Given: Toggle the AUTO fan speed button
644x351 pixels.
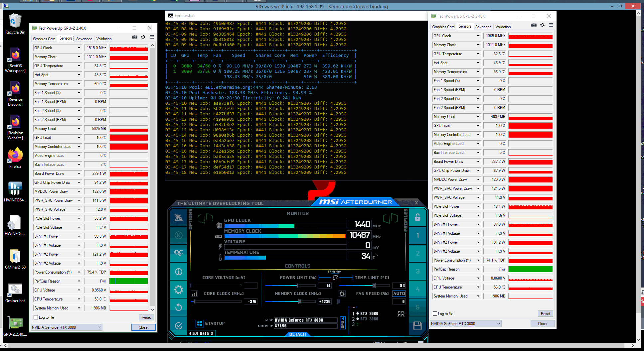Looking at the screenshot, I should point(399,294).
